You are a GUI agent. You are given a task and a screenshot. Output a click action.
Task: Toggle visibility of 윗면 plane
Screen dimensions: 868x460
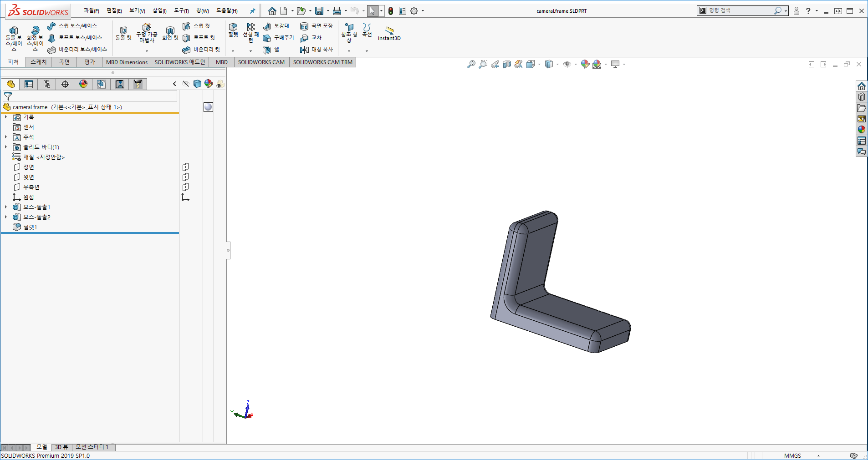185,177
